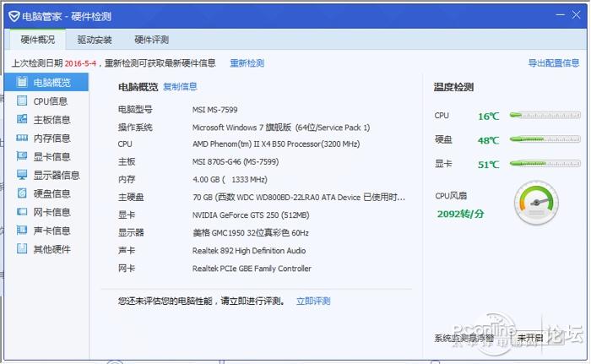Click the 美格 GMC1950 monitor value
This screenshot has width=591, height=364.
tap(251, 233)
